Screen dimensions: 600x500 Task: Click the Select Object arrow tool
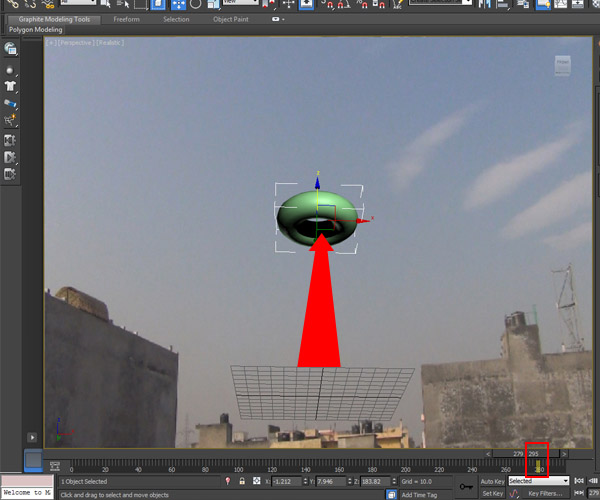click(106, 4)
